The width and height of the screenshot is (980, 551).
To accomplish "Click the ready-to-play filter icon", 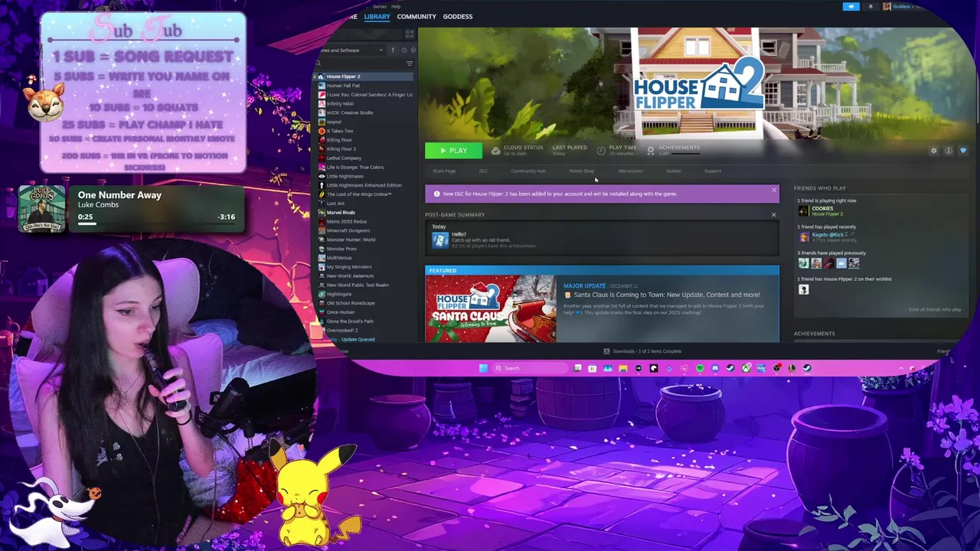I will tap(412, 51).
